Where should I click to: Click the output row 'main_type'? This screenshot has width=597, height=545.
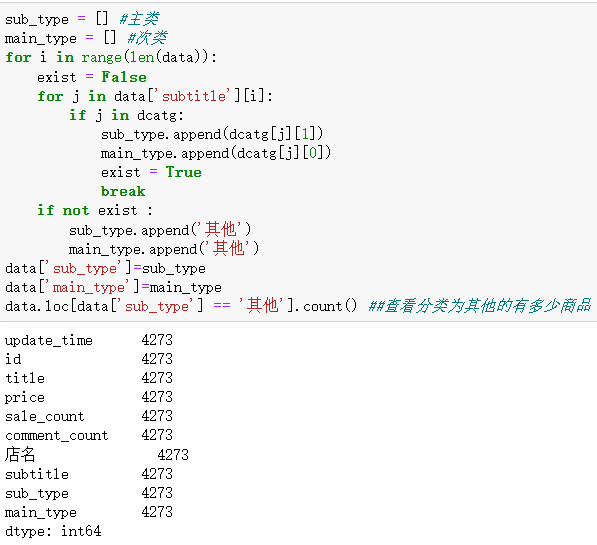(89, 512)
